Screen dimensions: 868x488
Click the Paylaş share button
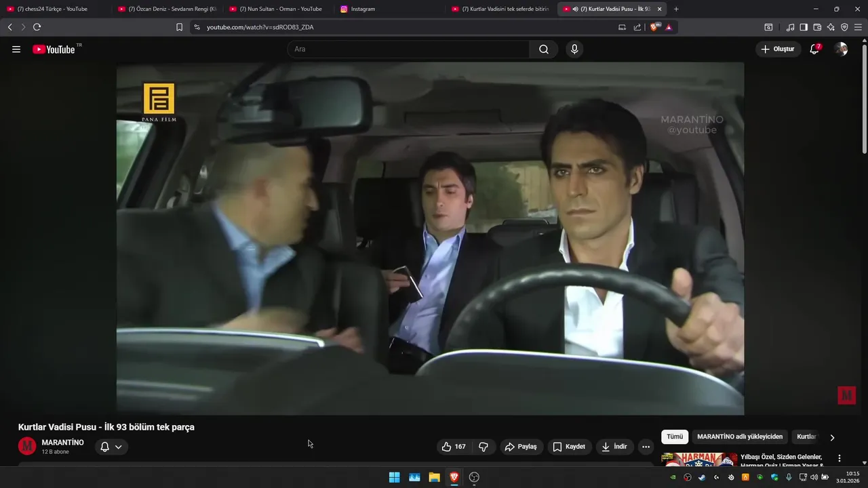pyautogui.click(x=521, y=447)
